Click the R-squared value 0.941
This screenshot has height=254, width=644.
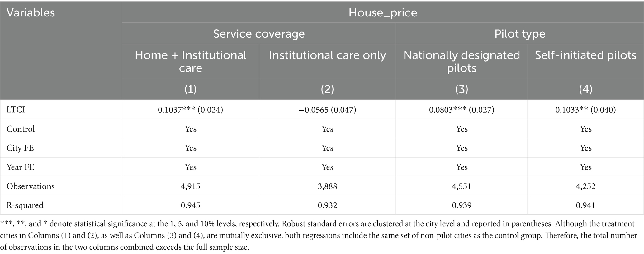[x=585, y=205]
